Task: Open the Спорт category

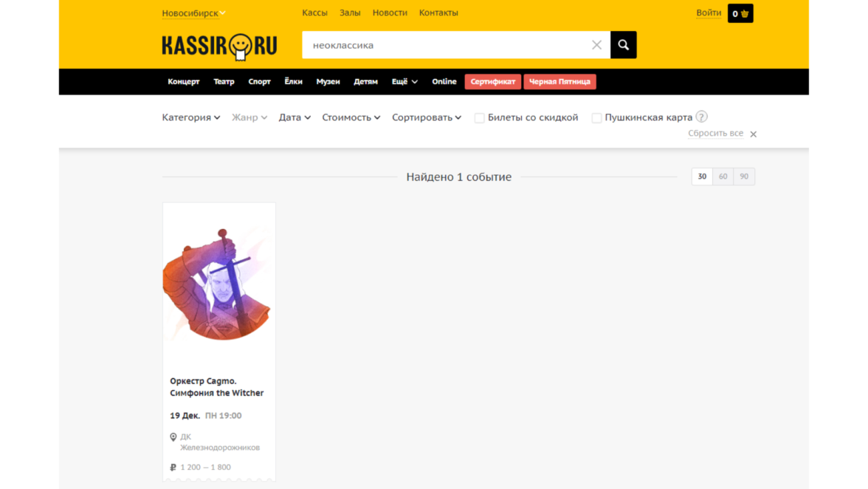Action: (x=259, y=81)
